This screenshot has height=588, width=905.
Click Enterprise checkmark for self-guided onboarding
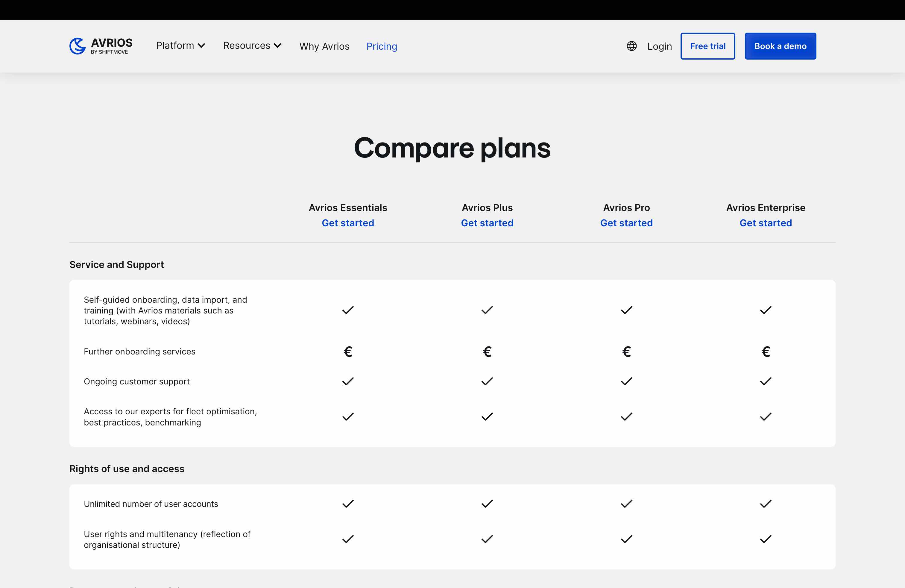766,310
